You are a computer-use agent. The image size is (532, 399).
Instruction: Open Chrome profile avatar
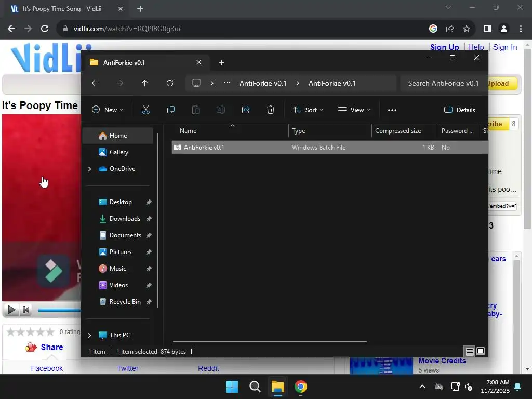(504, 29)
